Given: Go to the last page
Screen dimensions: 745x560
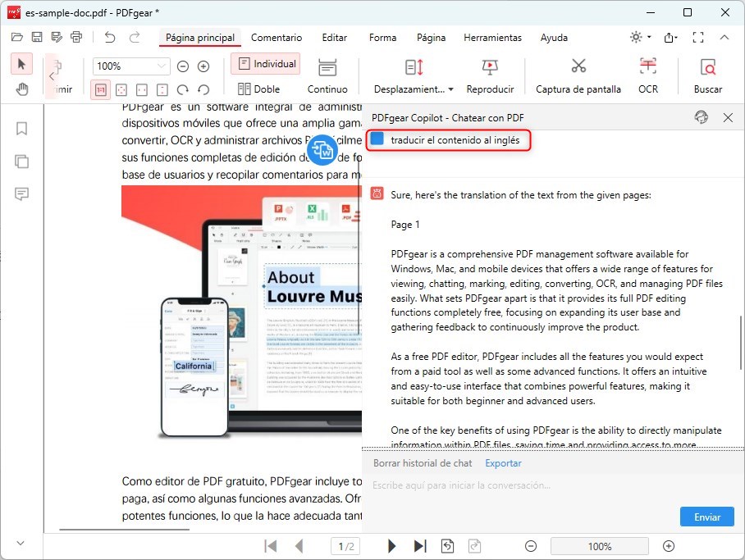Looking at the screenshot, I should [x=420, y=546].
